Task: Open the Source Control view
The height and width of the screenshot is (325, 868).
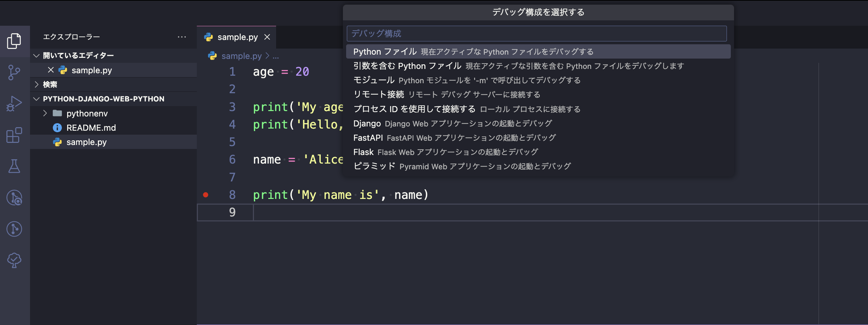Action: point(14,72)
